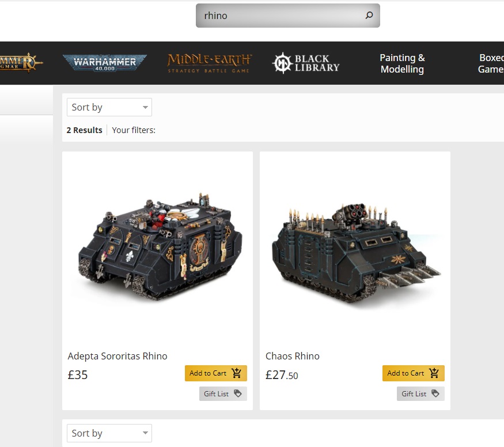Image resolution: width=504 pixels, height=447 pixels.
Task: Click Gift List tag icon for Adepta Sororitas Rhino
Action: pos(237,393)
